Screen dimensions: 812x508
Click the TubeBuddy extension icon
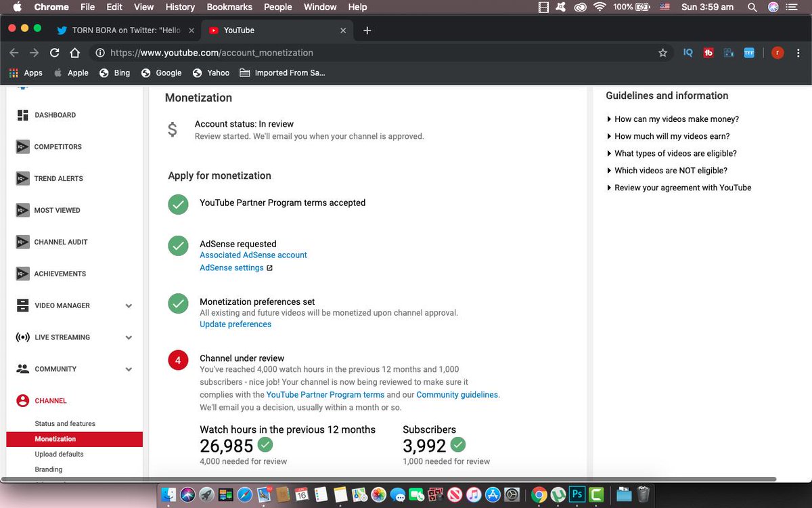coord(708,52)
